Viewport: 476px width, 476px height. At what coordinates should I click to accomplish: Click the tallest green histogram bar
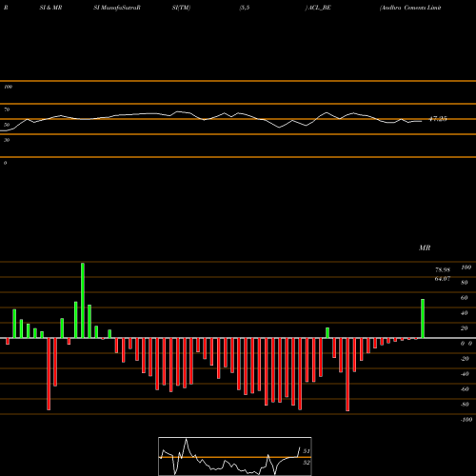coord(83,300)
